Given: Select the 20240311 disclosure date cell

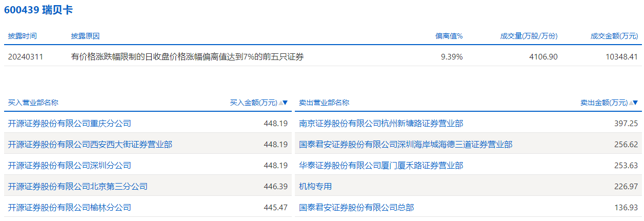Looking at the screenshot, I should (x=26, y=57).
